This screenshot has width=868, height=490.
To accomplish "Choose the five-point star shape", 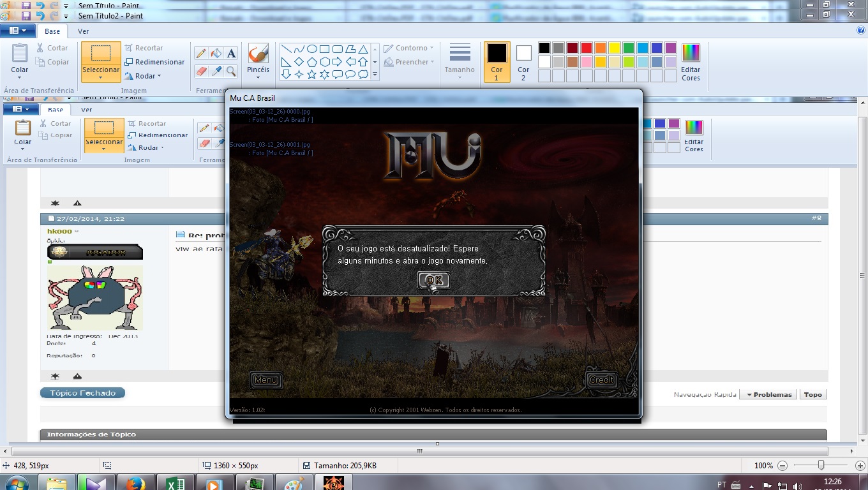I will click(x=312, y=75).
